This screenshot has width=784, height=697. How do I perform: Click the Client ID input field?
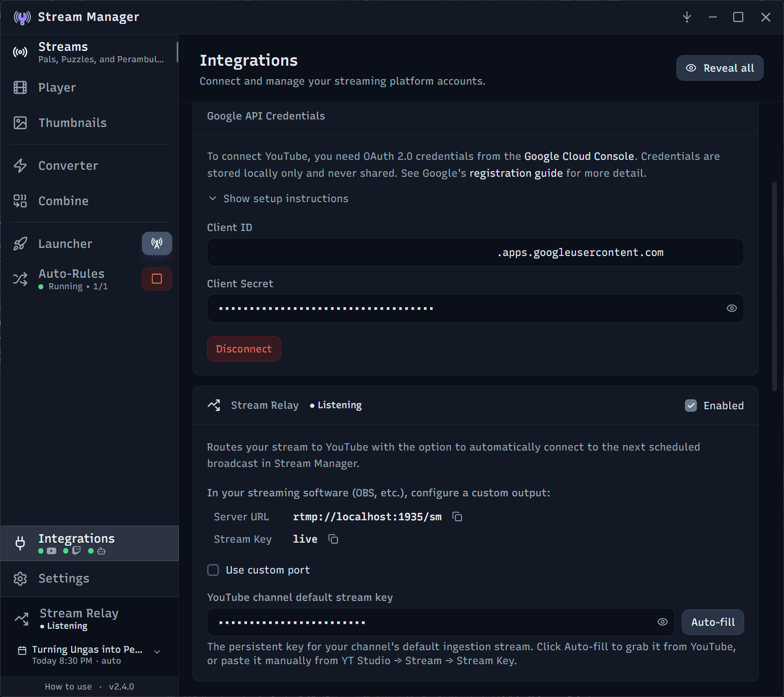475,252
